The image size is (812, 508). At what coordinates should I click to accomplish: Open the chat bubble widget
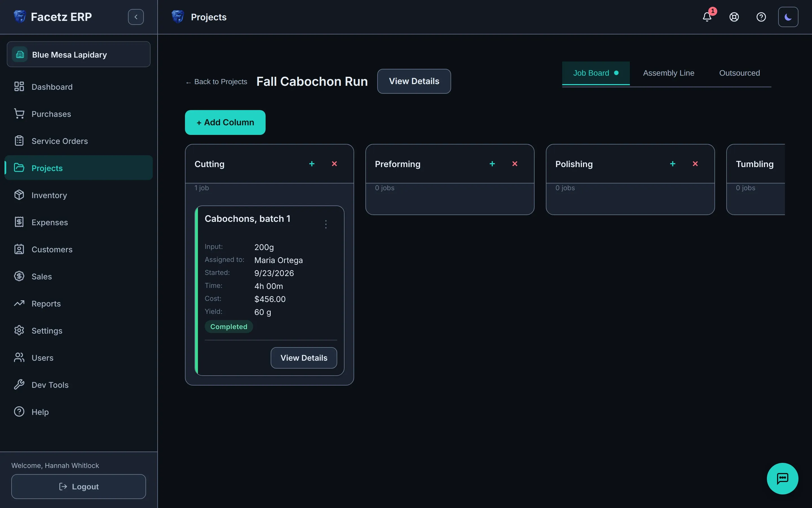782,478
